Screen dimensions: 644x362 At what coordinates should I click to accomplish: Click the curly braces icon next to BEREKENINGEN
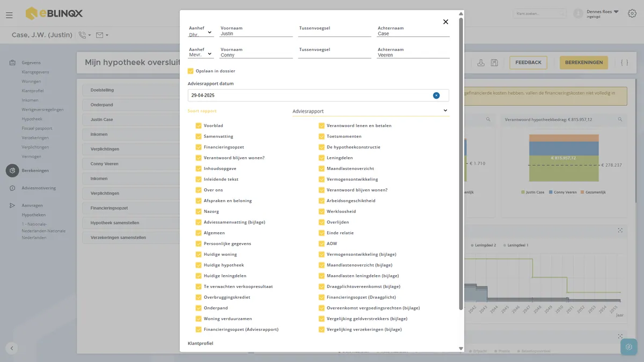click(x=624, y=63)
